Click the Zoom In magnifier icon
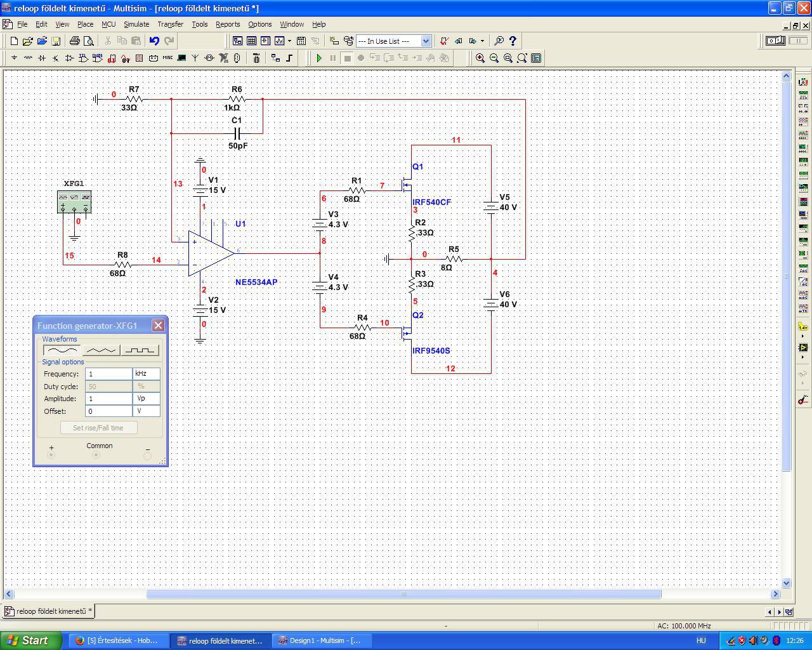Image resolution: width=812 pixels, height=650 pixels. pos(480,58)
